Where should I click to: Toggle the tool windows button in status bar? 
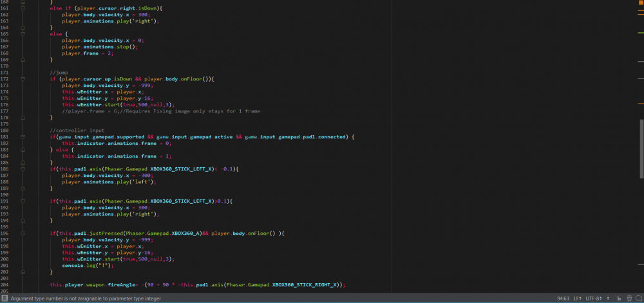click(5, 298)
